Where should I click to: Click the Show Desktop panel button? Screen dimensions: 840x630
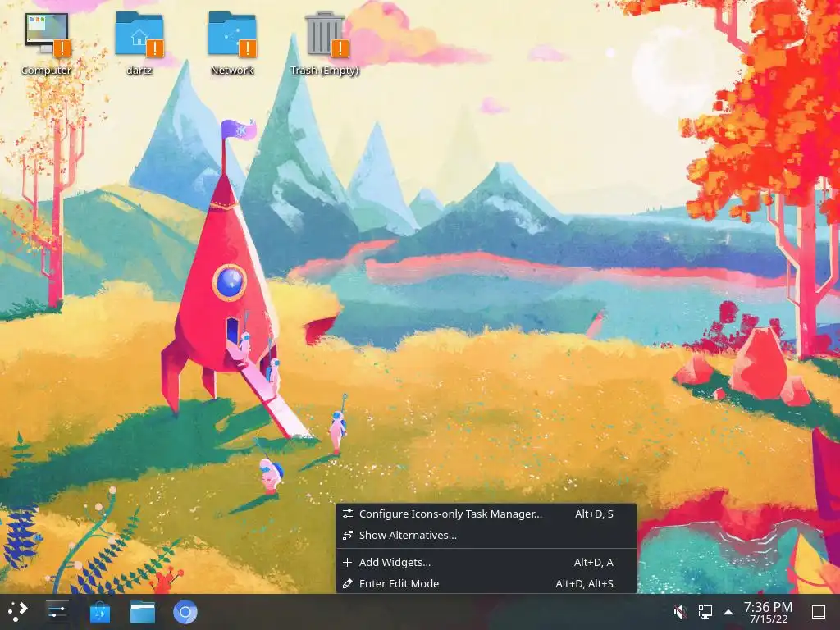point(818,612)
